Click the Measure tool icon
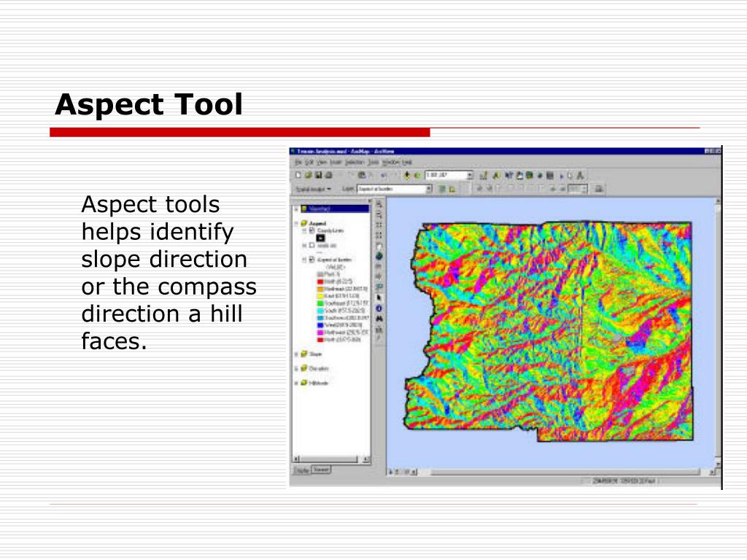 point(379,330)
